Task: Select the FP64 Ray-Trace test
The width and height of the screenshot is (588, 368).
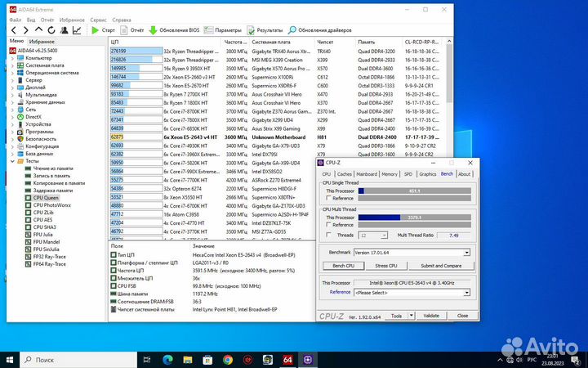Action: coord(49,264)
